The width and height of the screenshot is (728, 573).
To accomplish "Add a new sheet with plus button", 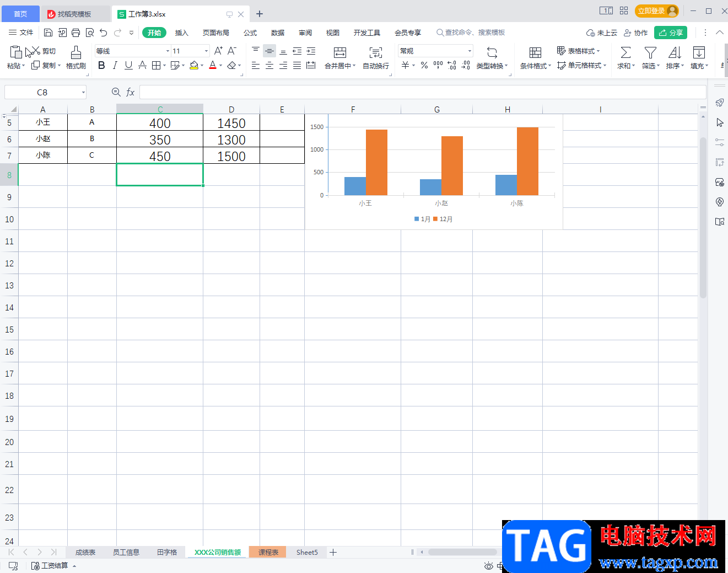I will point(333,552).
